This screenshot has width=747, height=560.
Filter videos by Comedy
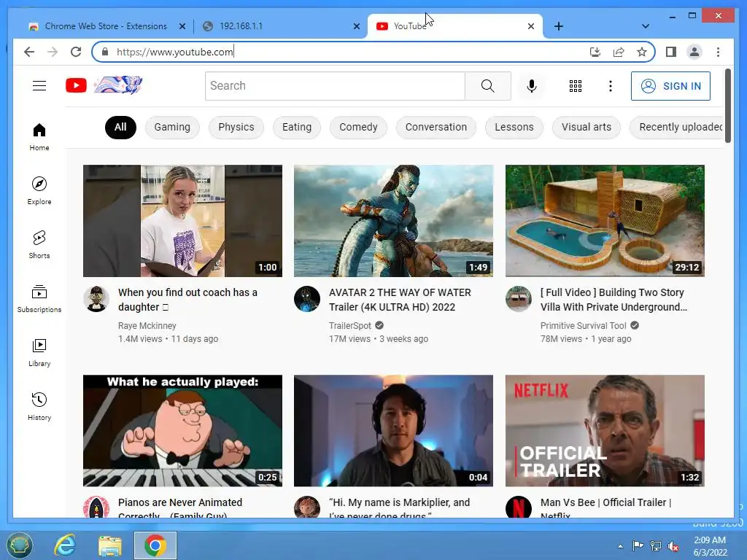[x=358, y=127]
